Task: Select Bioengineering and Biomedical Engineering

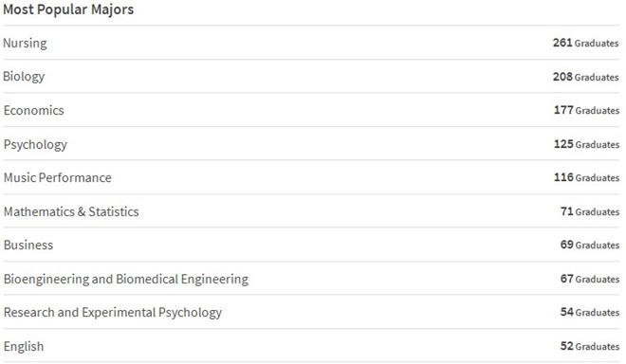Action: point(126,279)
